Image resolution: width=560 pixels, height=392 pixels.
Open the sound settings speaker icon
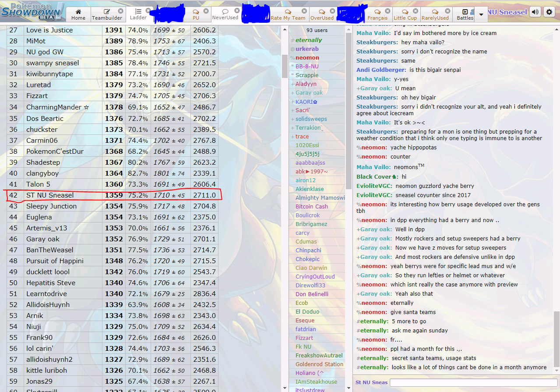535,12
